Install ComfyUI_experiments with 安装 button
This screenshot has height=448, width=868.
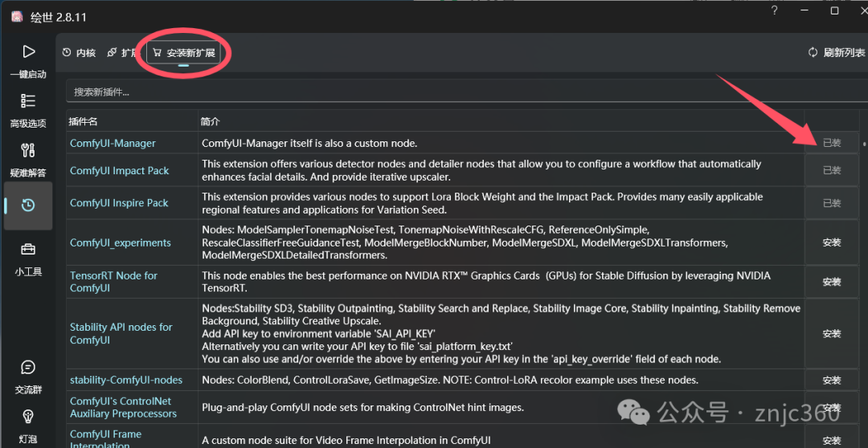[832, 242]
